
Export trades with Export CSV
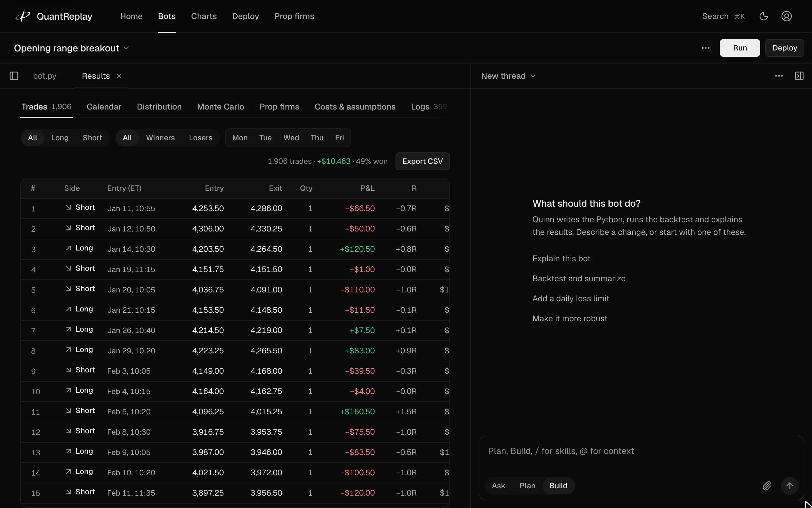point(422,161)
